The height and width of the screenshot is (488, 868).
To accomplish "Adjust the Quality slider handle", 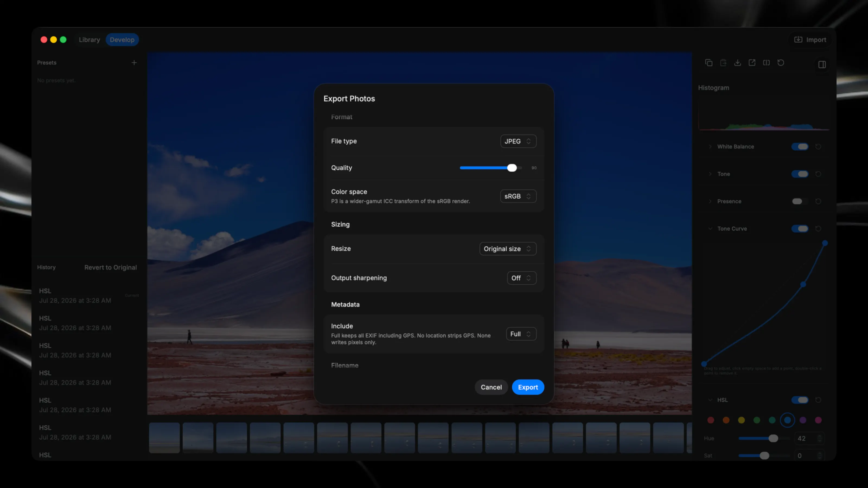I will [x=512, y=168].
